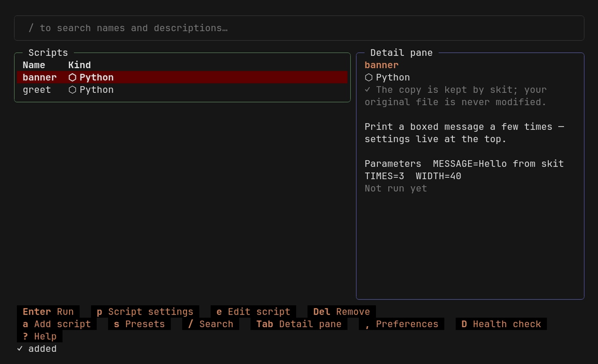The height and width of the screenshot is (364, 598).
Task: Click the Detail pane panel title
Action: [x=401, y=53]
